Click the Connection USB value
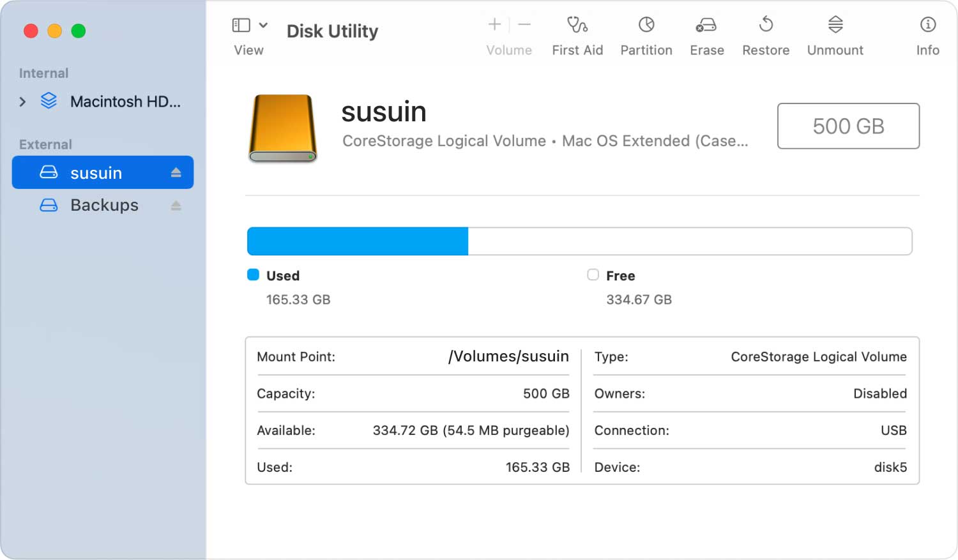The height and width of the screenshot is (560, 958). click(x=893, y=430)
